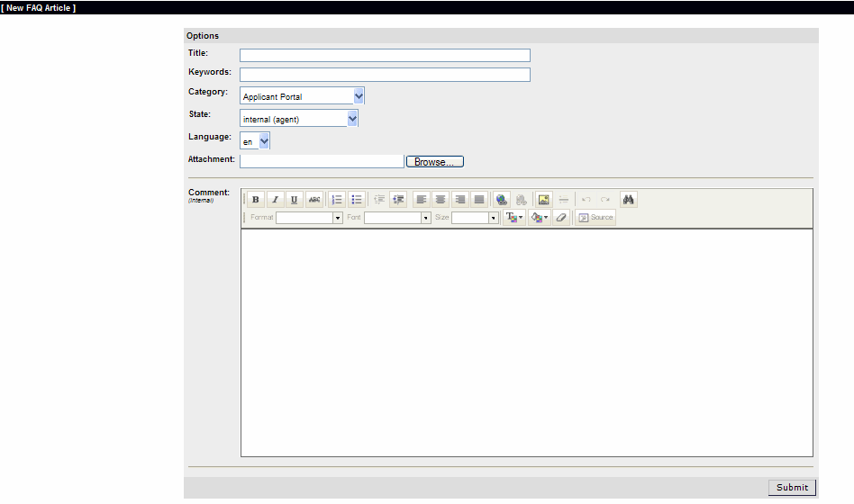The height and width of the screenshot is (504, 854).
Task: Open the Format dropdown
Action: [309, 218]
